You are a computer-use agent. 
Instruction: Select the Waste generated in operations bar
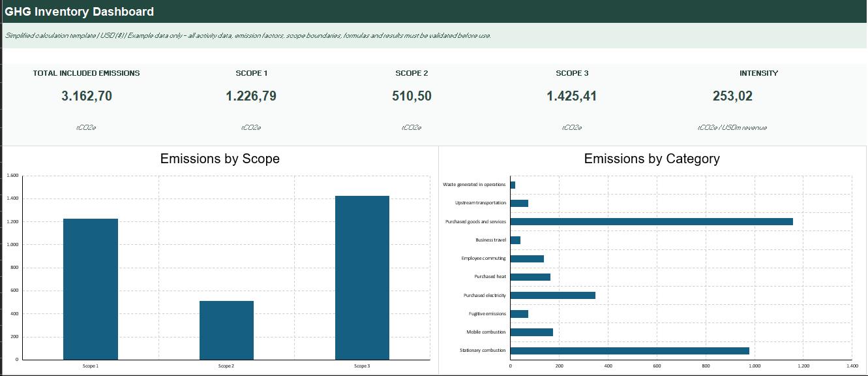(x=513, y=185)
